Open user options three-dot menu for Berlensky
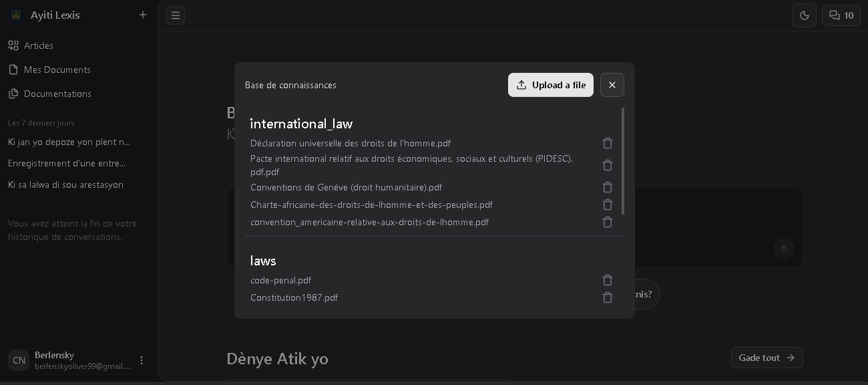 tap(142, 360)
